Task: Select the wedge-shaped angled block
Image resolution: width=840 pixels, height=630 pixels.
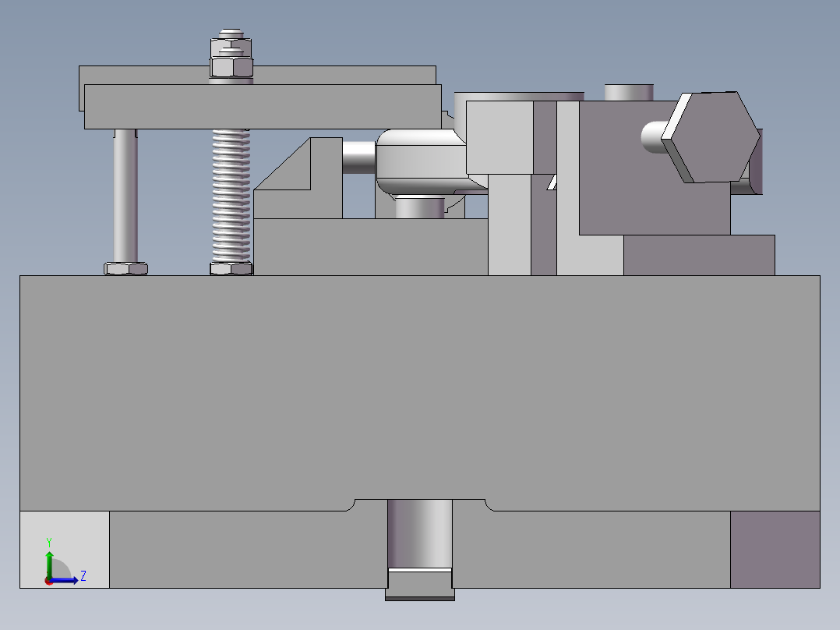Action: click(298, 178)
